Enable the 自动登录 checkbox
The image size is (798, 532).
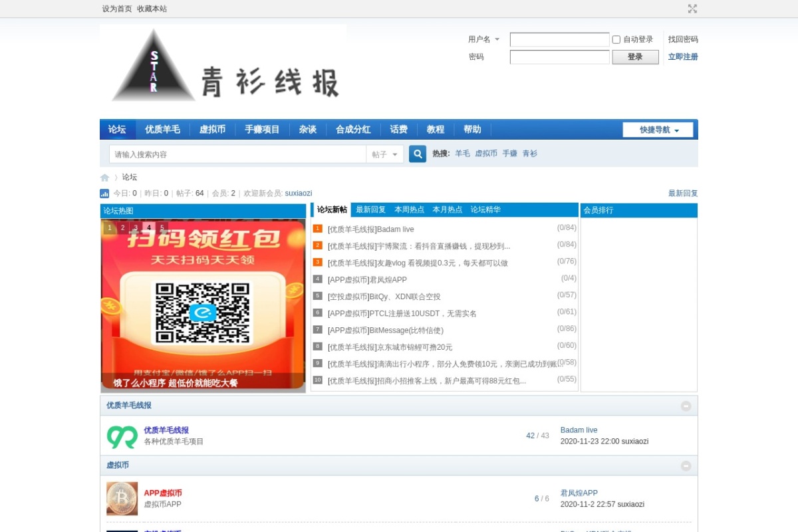pos(616,39)
